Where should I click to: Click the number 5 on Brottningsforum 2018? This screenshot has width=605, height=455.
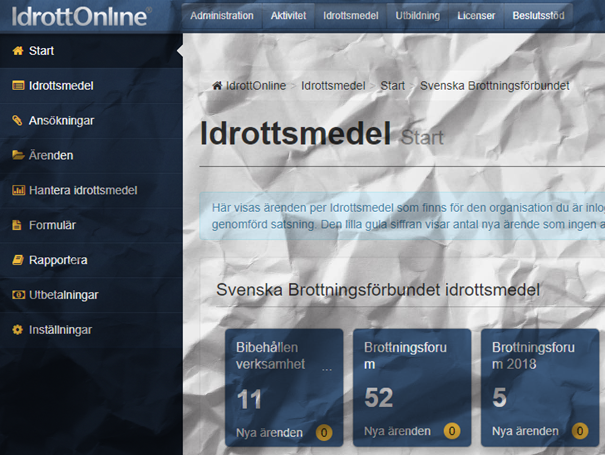pyautogui.click(x=499, y=397)
